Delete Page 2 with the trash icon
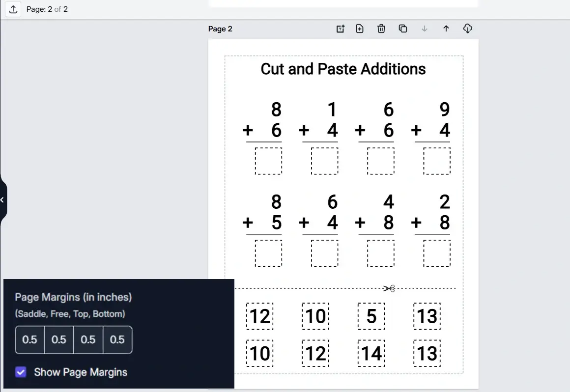The image size is (570, 392). coord(381,28)
